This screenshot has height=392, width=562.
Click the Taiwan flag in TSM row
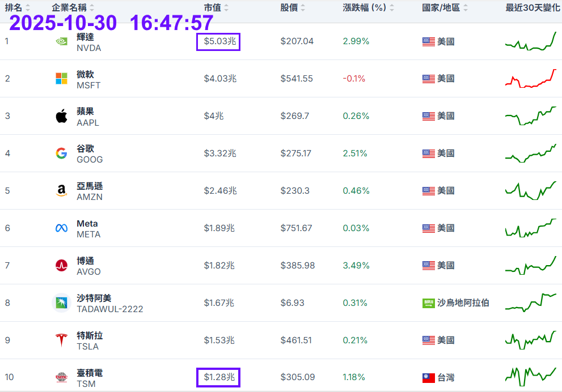[429, 378]
